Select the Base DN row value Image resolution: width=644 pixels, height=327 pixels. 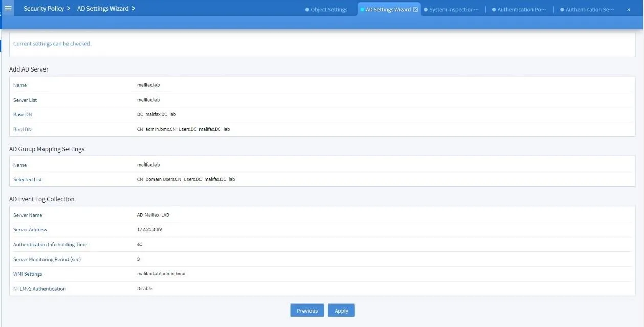pyautogui.click(x=156, y=114)
